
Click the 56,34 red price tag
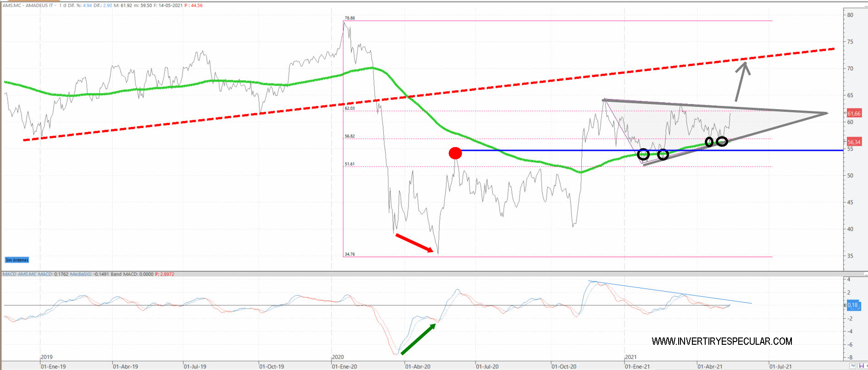coord(854,142)
